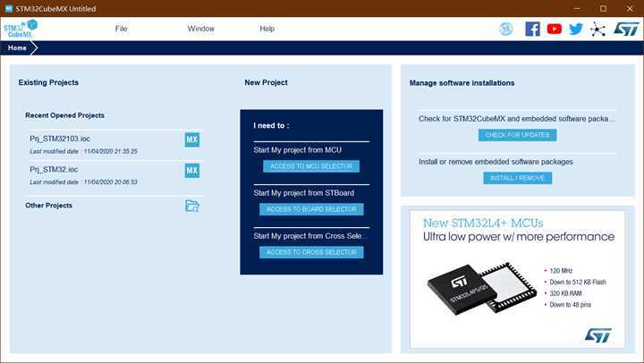The image size is (644, 363).
Task: Click the STM32CubeMX logo icon
Action: [x=21, y=29]
